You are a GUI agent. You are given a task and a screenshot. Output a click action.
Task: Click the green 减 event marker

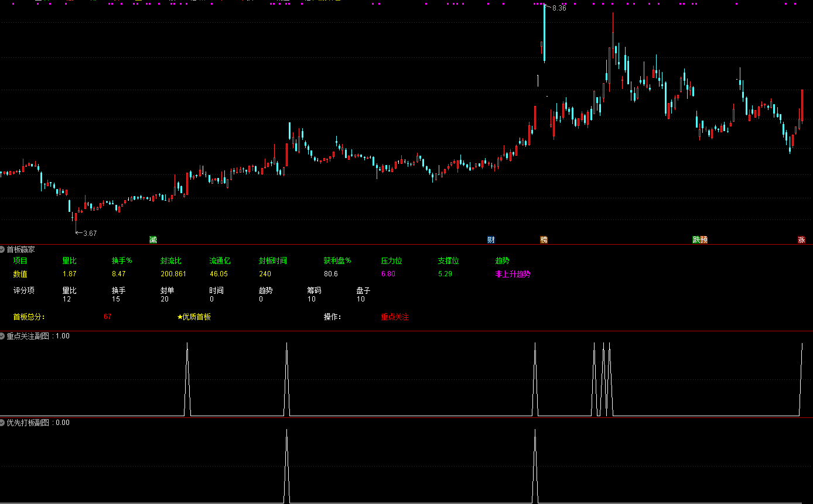153,239
